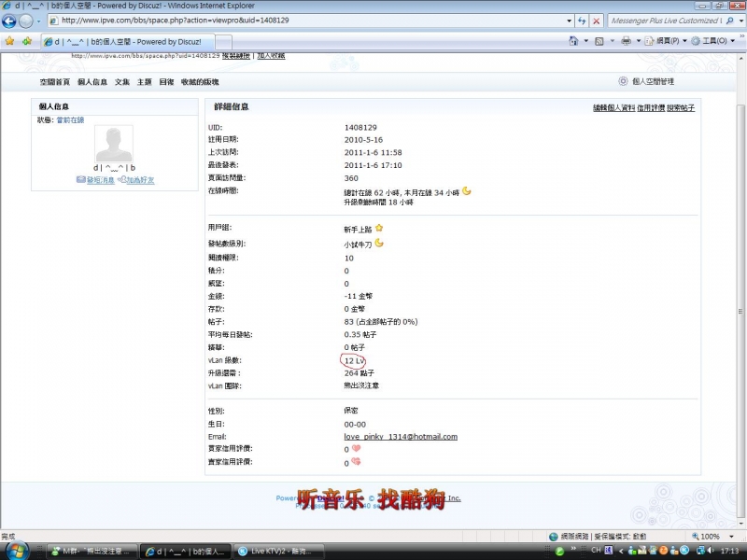747x560 pixels.
Task: Click the Home icon in command bar
Action: point(573,41)
